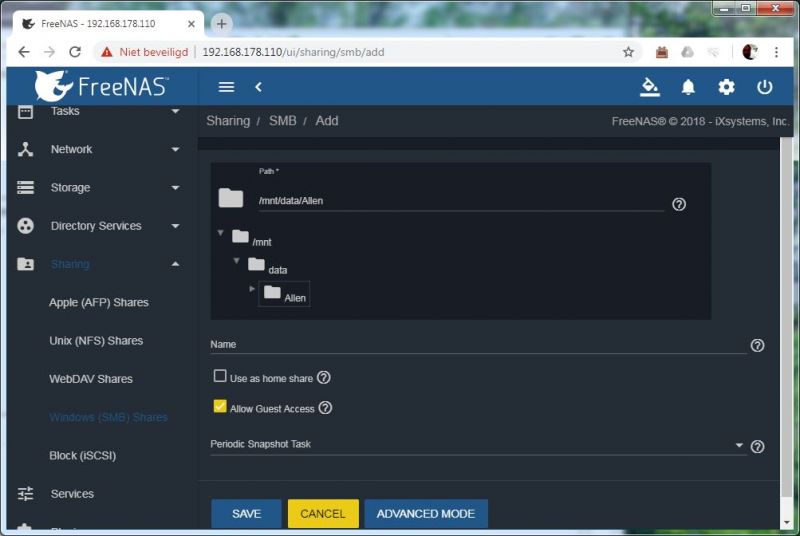800x536 pixels.
Task: Uncheck Allow Guest Access checkbox
Action: pyautogui.click(x=220, y=406)
